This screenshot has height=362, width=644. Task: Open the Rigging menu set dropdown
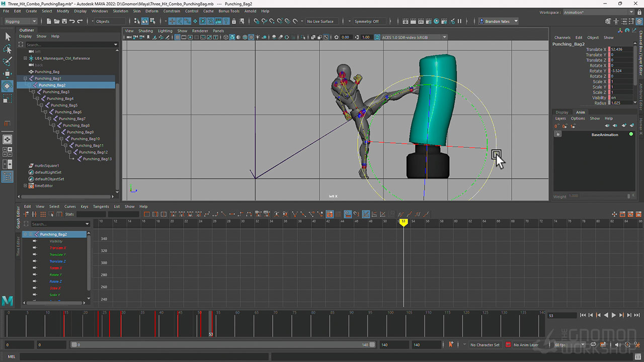tap(20, 21)
